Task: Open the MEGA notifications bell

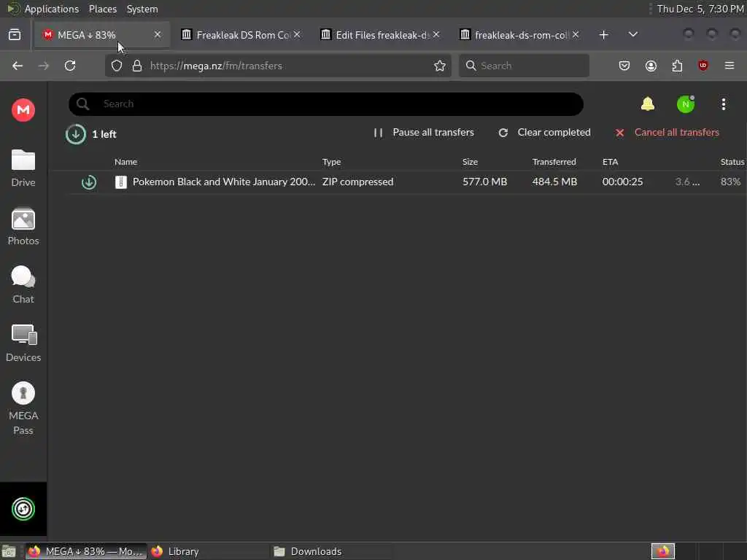Action: coord(648,104)
